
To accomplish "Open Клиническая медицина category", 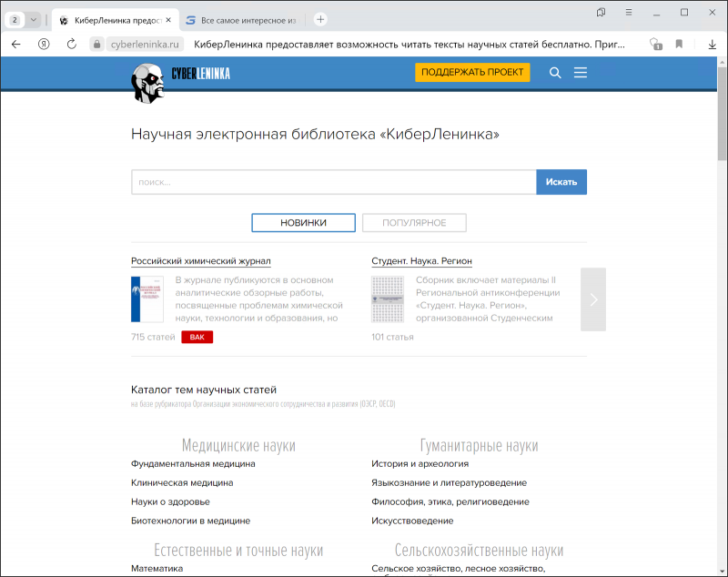I will coord(182,482).
